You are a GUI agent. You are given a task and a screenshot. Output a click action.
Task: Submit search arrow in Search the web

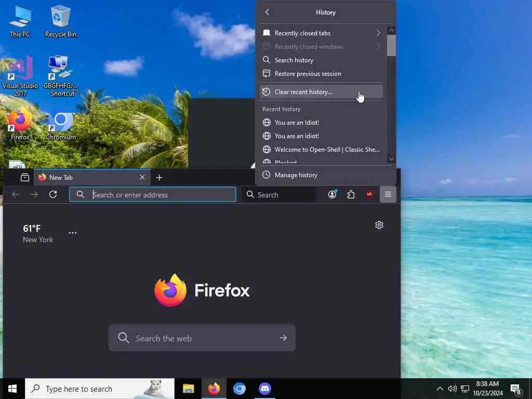pos(283,338)
